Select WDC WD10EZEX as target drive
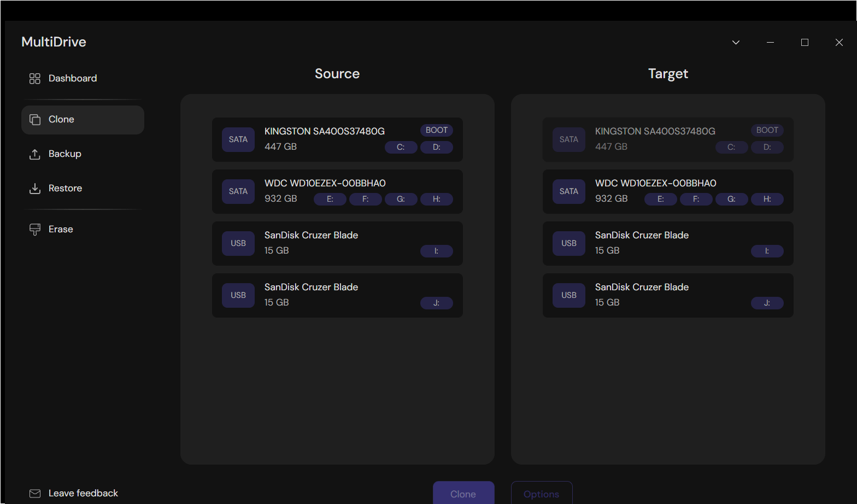 tap(668, 191)
